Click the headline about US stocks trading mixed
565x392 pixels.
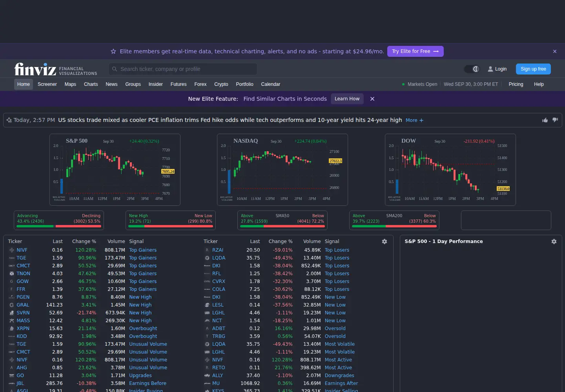coord(230,120)
